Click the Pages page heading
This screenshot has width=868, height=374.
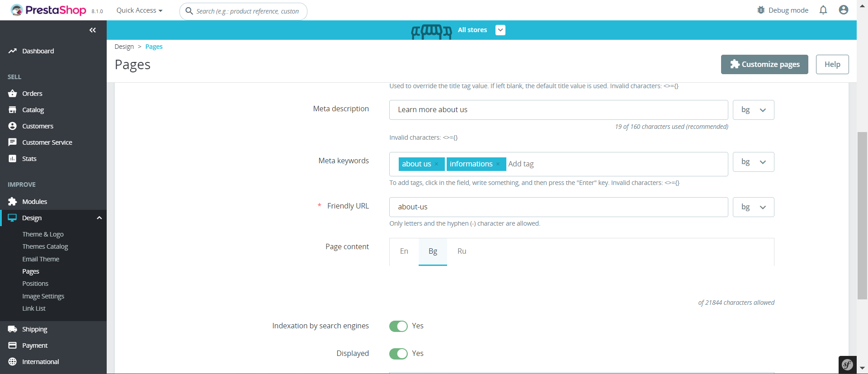[x=132, y=65]
